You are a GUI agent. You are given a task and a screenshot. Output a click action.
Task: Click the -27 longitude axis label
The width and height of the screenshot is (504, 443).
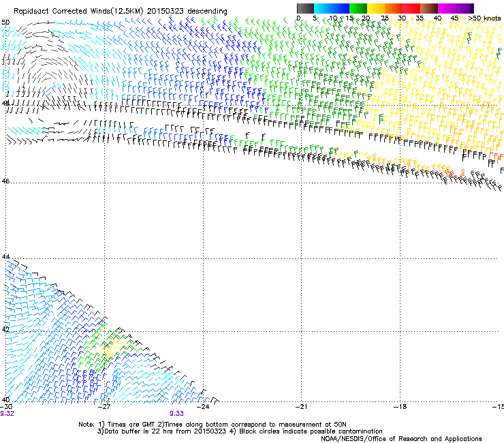[x=104, y=407]
